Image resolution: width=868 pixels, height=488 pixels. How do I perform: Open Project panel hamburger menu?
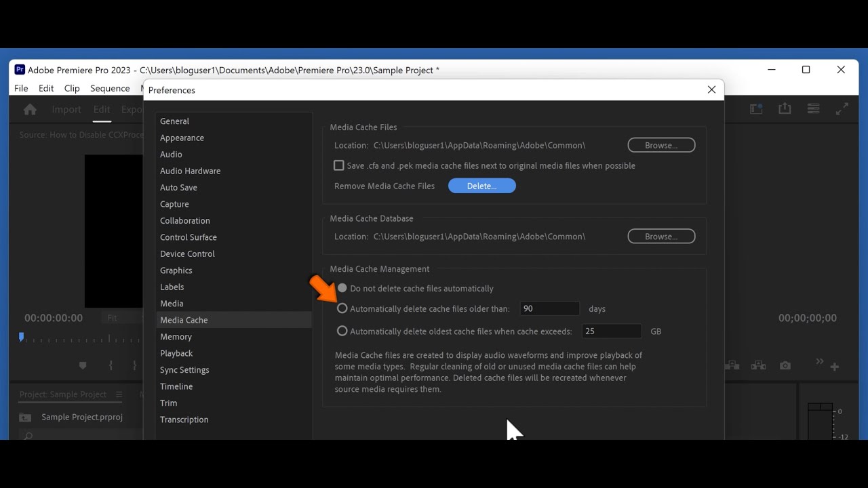point(119,394)
